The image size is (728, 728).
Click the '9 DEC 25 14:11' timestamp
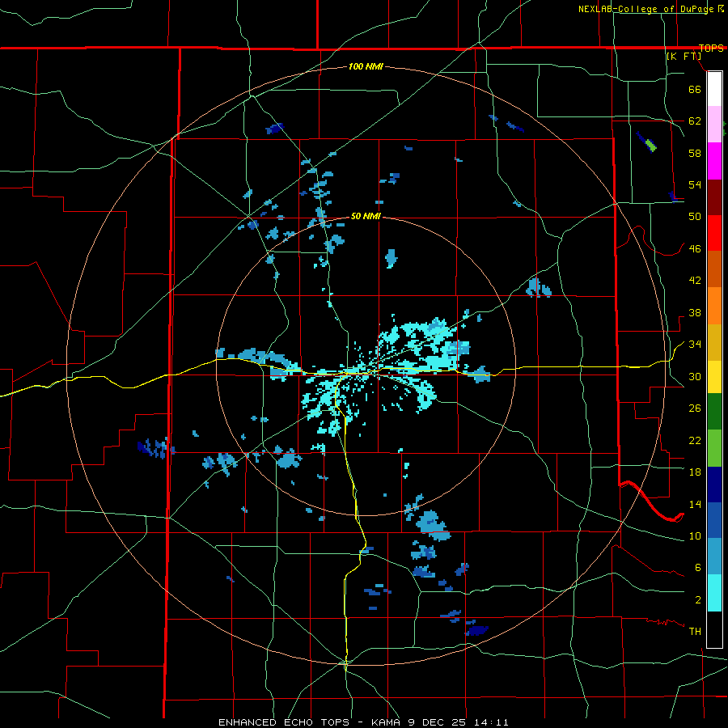[459, 722]
